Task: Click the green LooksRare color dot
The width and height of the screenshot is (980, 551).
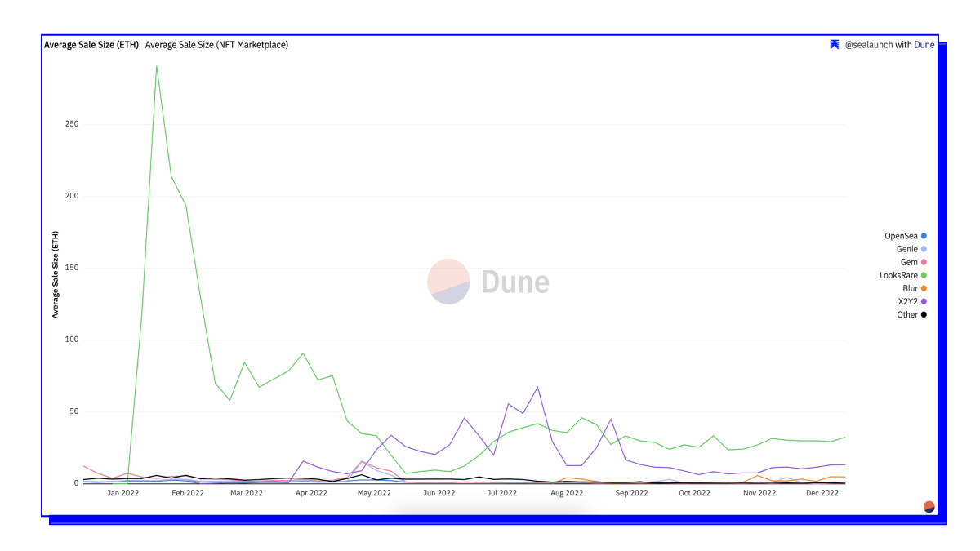Action: coord(924,275)
